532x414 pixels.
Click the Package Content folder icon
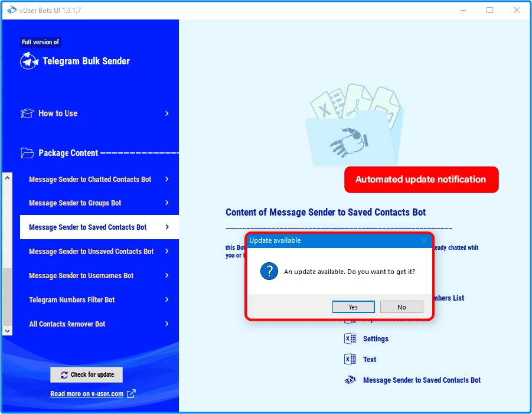(27, 153)
